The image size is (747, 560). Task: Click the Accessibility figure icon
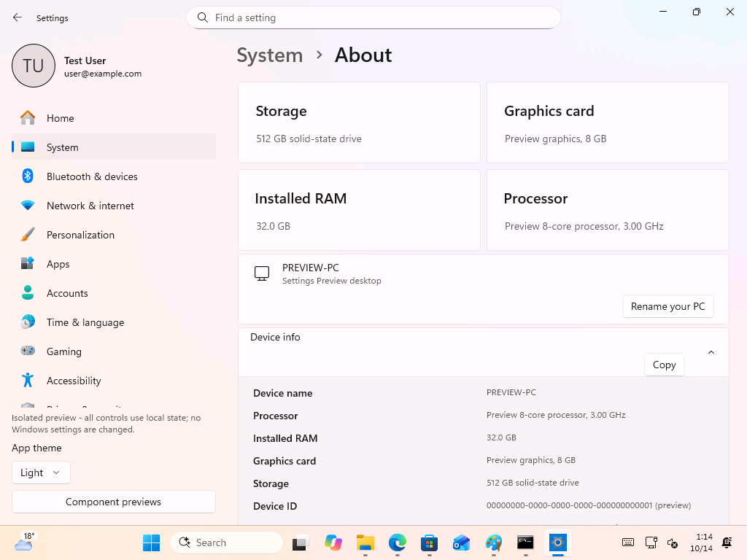[28, 380]
